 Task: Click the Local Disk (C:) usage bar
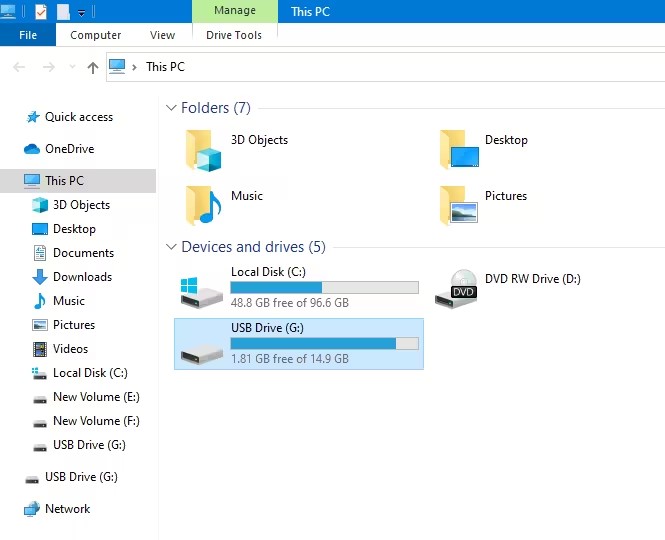[324, 287]
